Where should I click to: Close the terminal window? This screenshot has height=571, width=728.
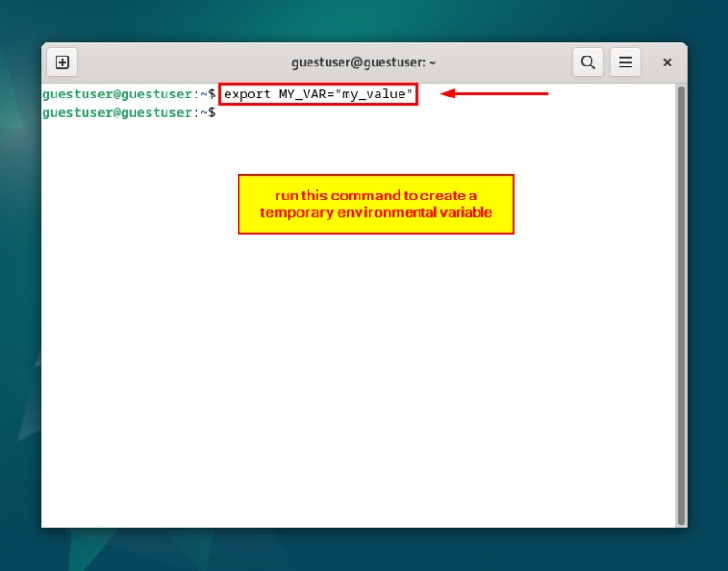(667, 62)
